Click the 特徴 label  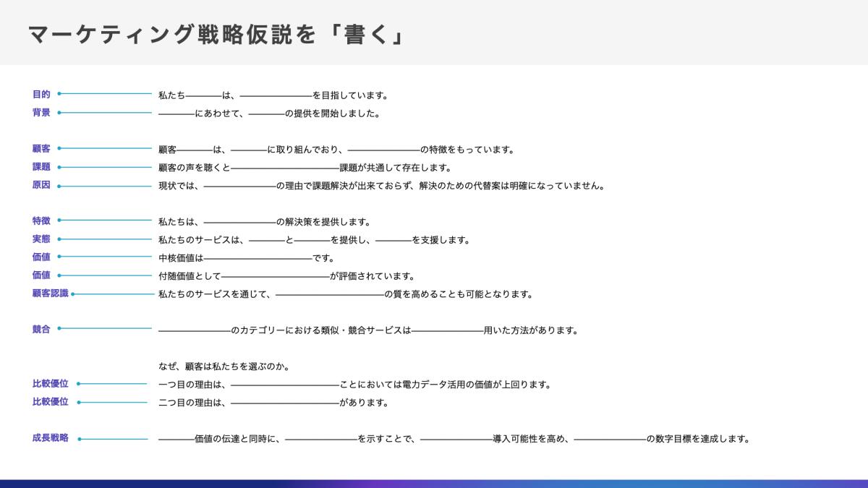coord(41,221)
